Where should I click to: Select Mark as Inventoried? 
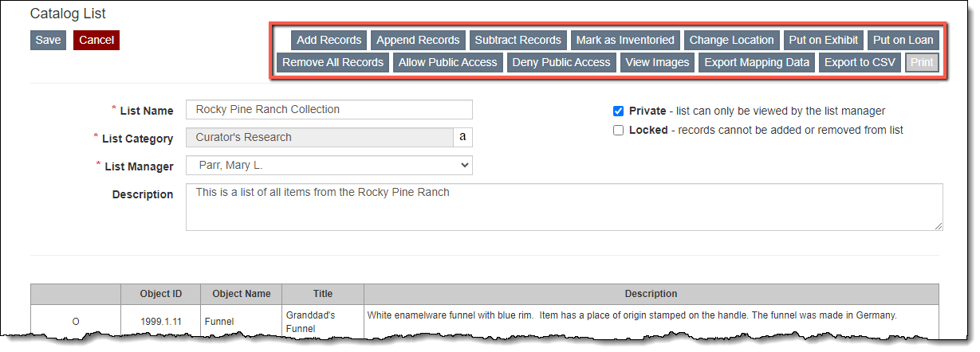coord(625,40)
